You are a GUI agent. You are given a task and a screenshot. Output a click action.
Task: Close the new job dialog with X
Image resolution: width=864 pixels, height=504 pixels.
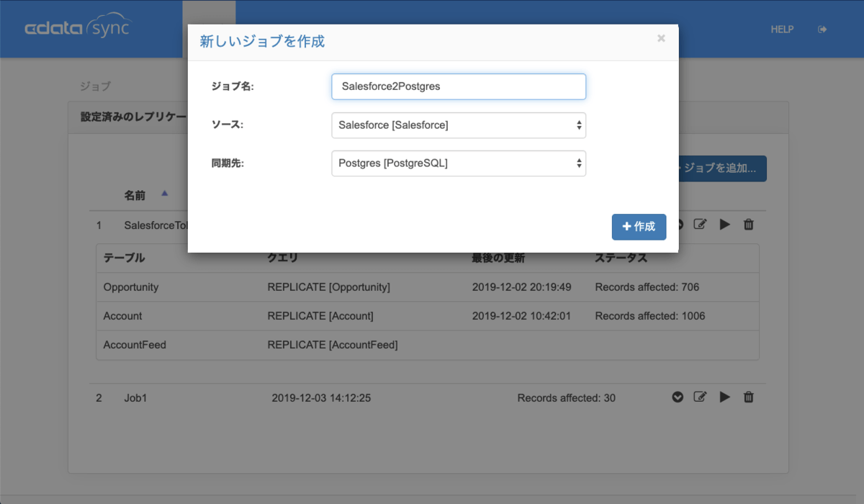coord(661,38)
